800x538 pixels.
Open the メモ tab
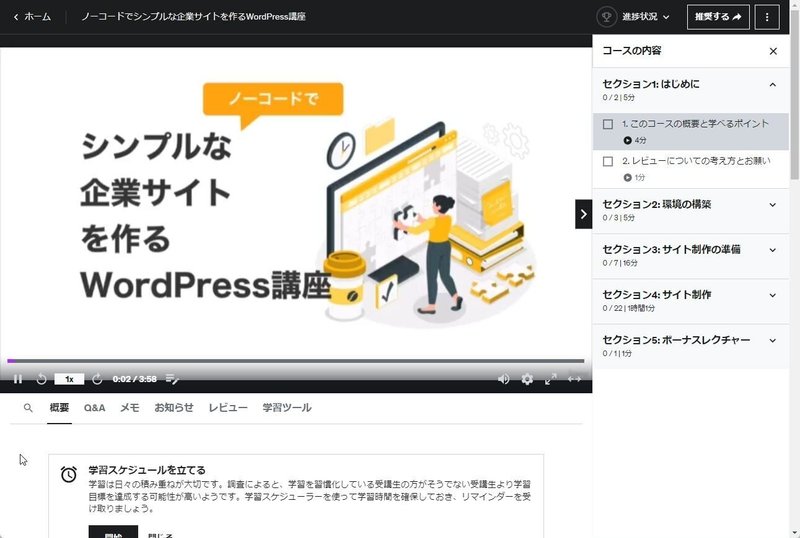point(130,408)
